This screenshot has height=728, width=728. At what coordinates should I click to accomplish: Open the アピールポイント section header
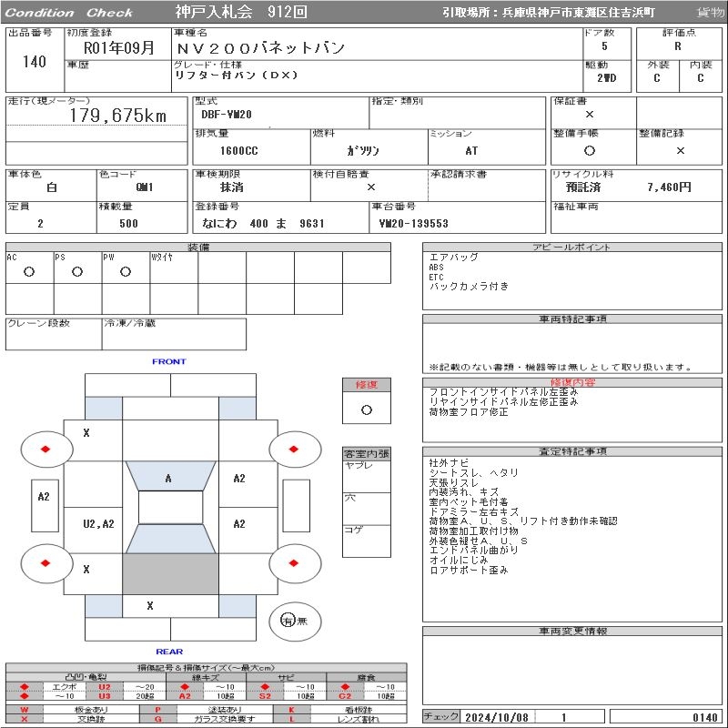pyautogui.click(x=572, y=248)
